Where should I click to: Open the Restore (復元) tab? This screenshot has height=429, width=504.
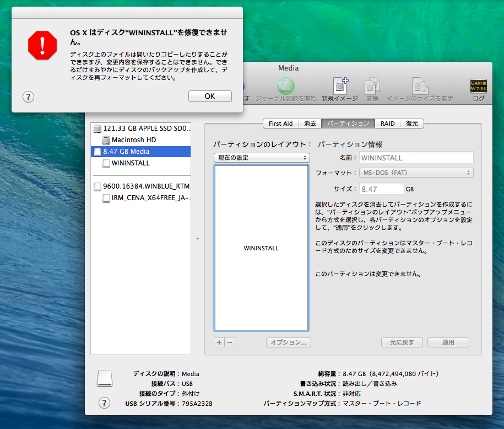(x=412, y=124)
